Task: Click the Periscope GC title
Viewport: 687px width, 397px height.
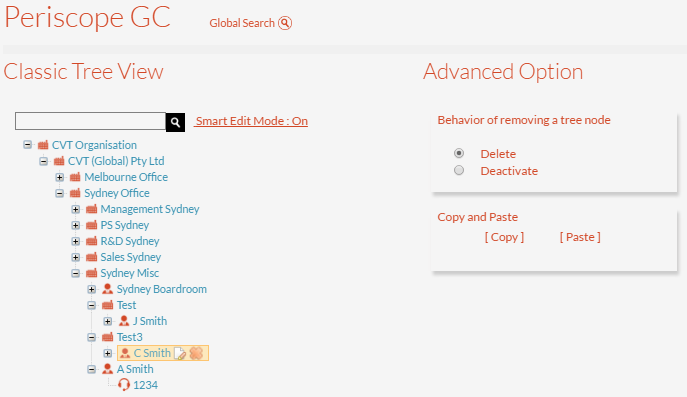Action: pos(88,18)
